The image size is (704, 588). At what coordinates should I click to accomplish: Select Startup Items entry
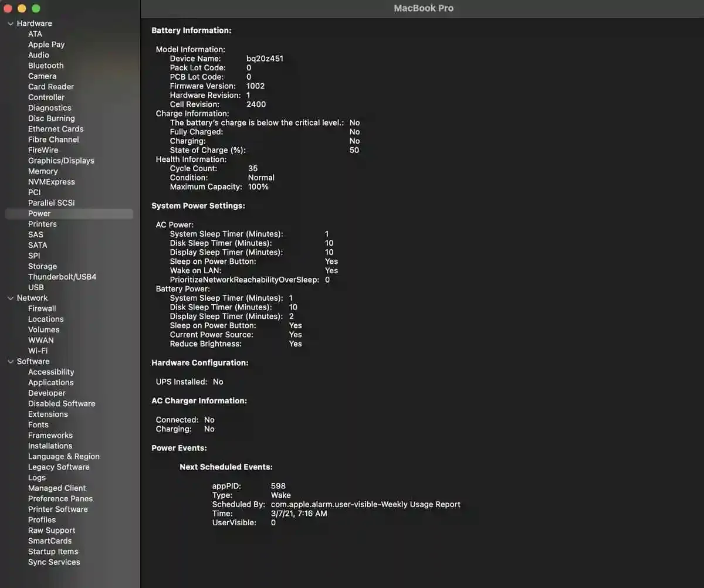pyautogui.click(x=53, y=551)
